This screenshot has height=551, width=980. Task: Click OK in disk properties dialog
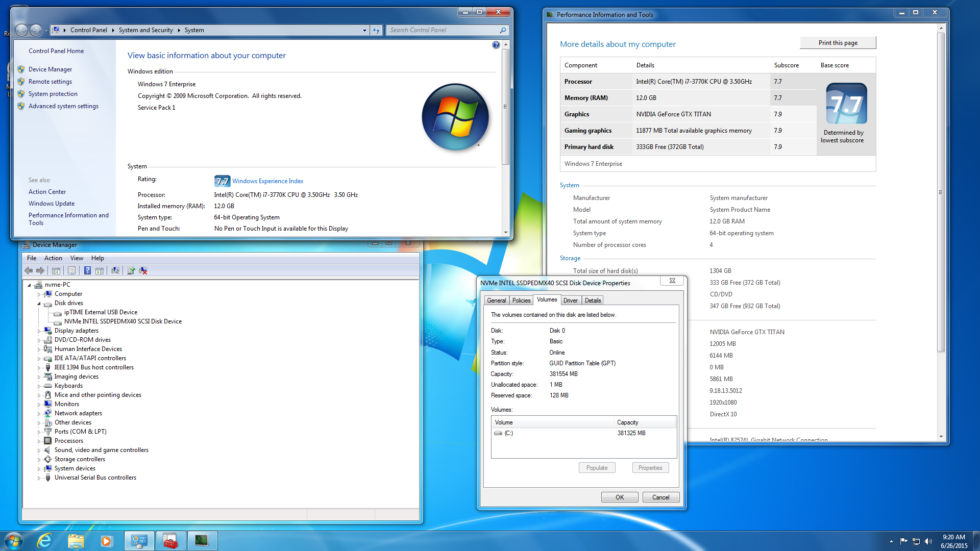(x=620, y=497)
